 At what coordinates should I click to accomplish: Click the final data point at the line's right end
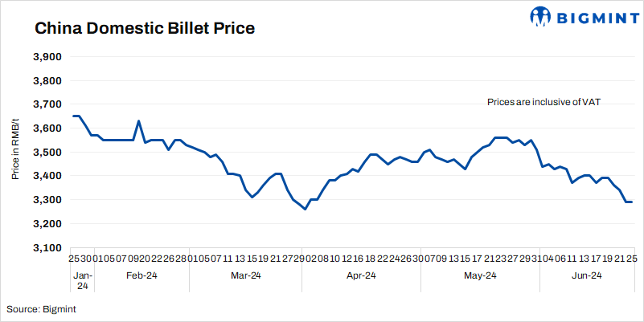coord(632,202)
